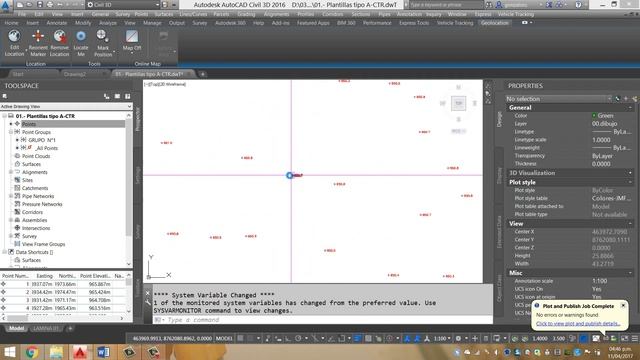Toggle ortho mode in status bar
The height and width of the screenshot is (360, 640).
tap(288, 338)
